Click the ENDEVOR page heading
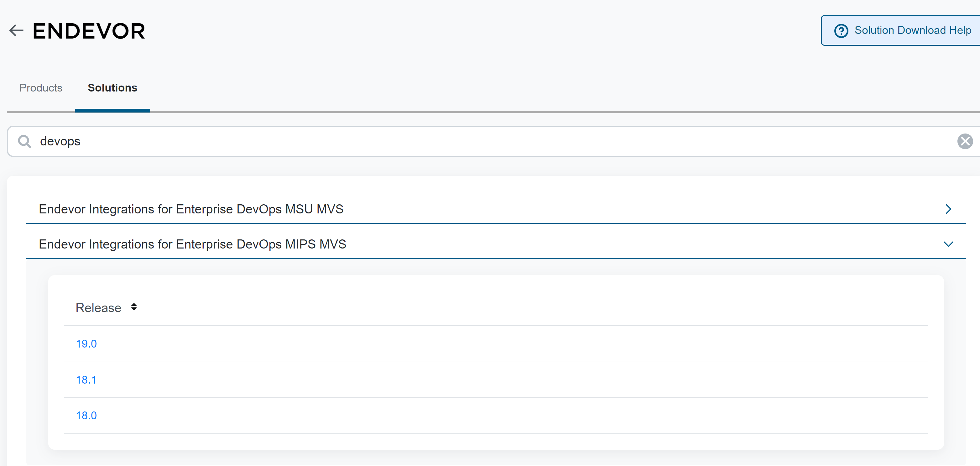The width and height of the screenshot is (980, 466). click(89, 31)
